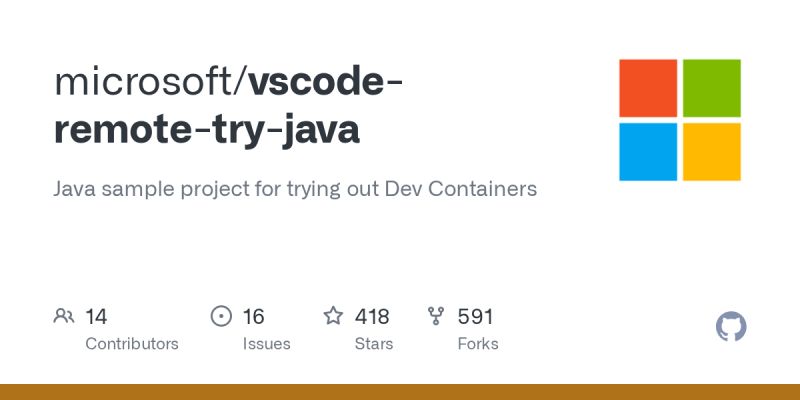This screenshot has height=400, width=800.
Task: Click the 14 contributors count
Action: 96,316
